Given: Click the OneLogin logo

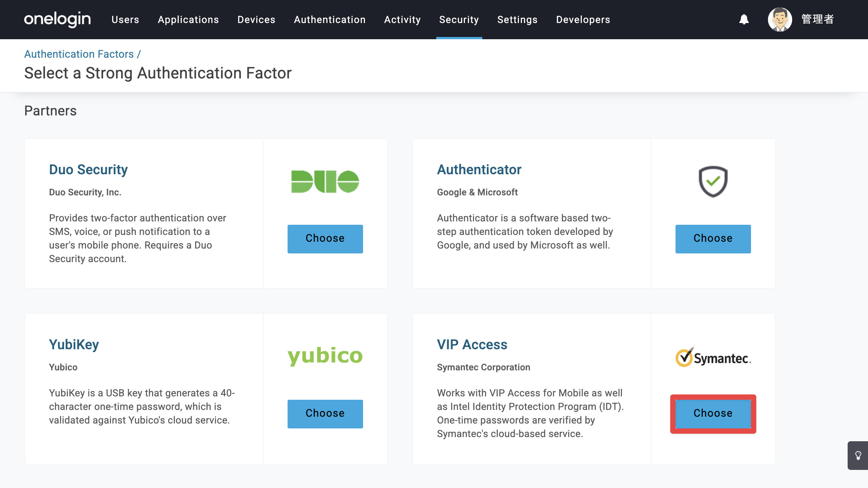Looking at the screenshot, I should [57, 19].
